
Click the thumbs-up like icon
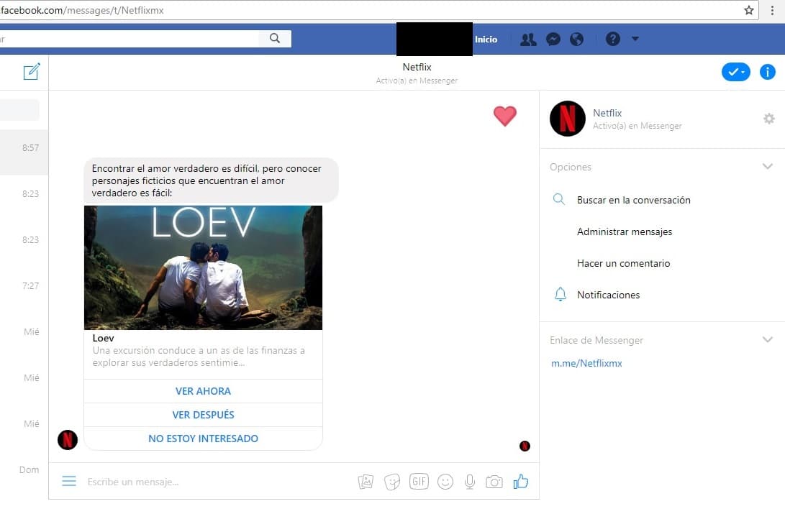click(521, 482)
